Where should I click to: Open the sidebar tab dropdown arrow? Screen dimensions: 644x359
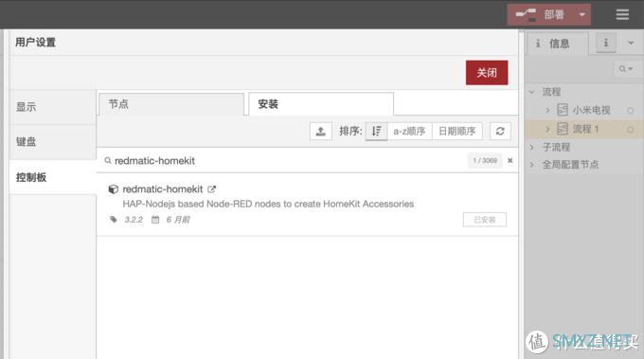tap(631, 43)
